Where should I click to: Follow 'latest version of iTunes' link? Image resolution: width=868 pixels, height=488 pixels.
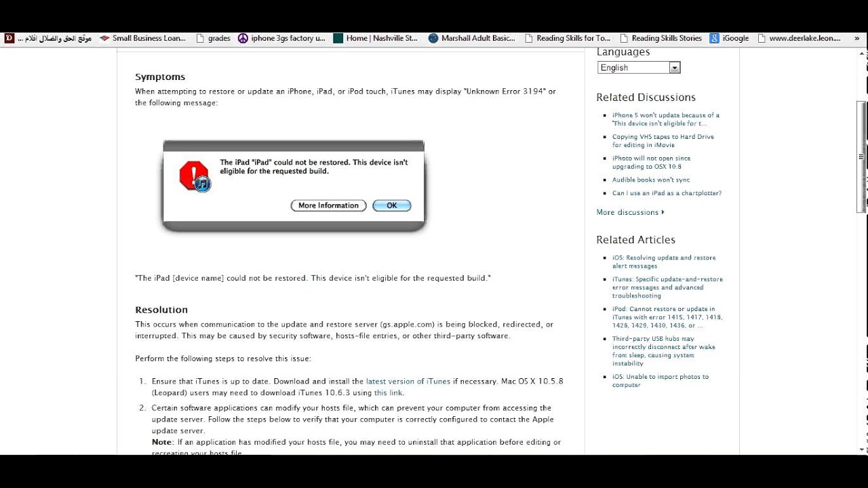[x=408, y=382]
